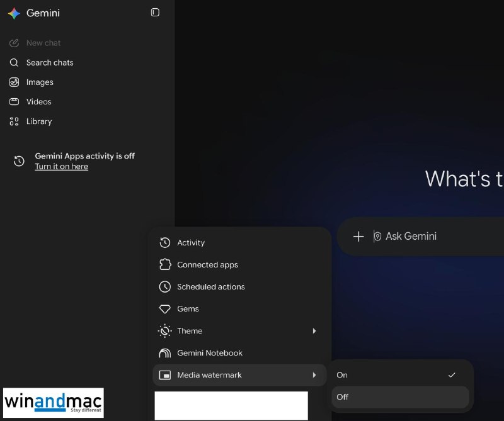Collapse the sidebar with the panel icon
504x421 pixels.
pyautogui.click(x=155, y=12)
